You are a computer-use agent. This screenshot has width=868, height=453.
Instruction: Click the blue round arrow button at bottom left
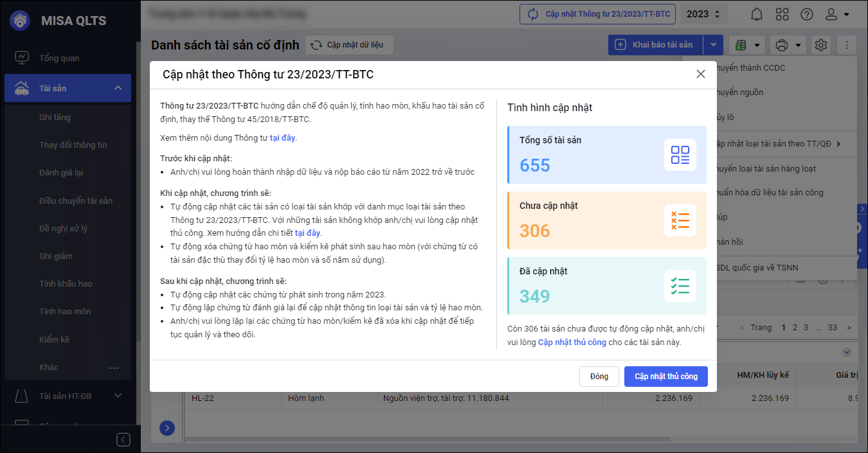click(167, 428)
